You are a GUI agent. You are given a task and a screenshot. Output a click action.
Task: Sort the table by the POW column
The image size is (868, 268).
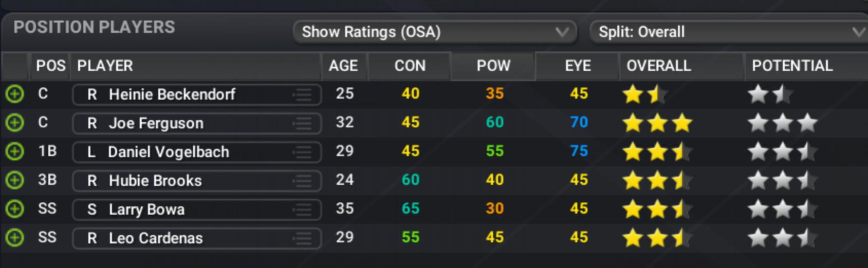click(493, 66)
